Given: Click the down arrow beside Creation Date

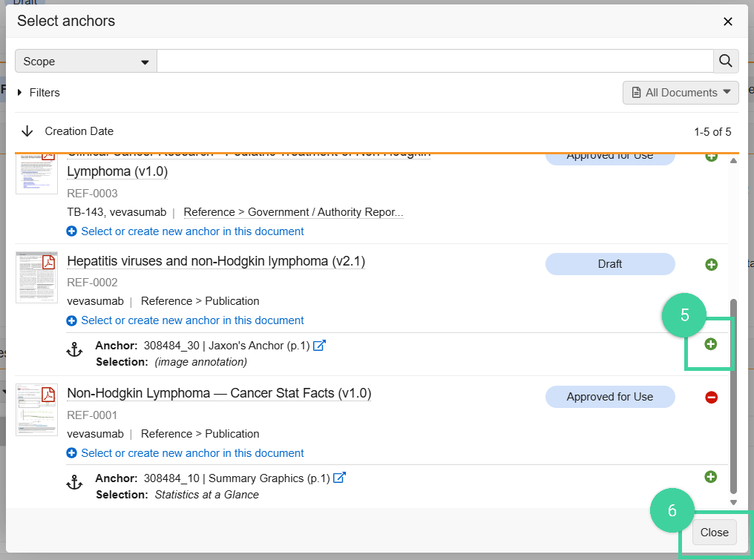Looking at the screenshot, I should [x=27, y=131].
